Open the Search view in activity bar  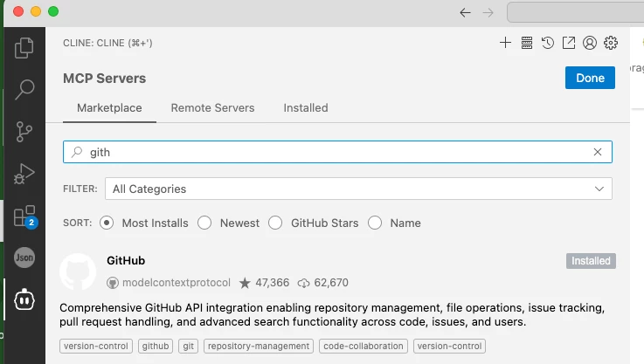coord(24,90)
